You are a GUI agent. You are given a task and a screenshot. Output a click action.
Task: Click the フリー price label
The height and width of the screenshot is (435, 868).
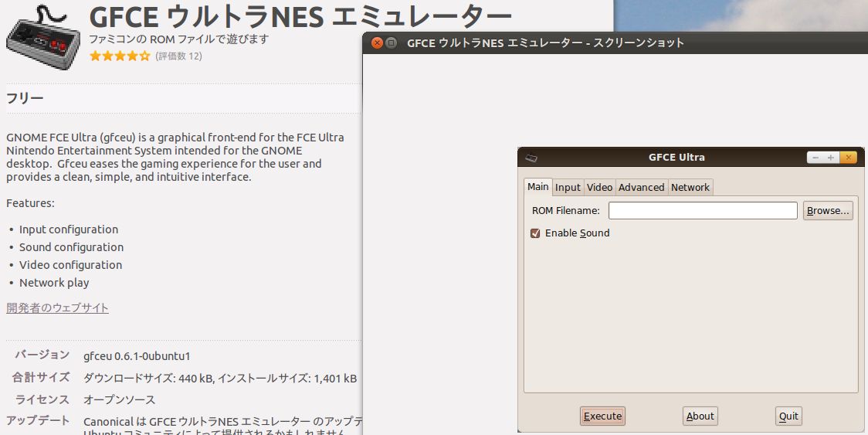25,99
